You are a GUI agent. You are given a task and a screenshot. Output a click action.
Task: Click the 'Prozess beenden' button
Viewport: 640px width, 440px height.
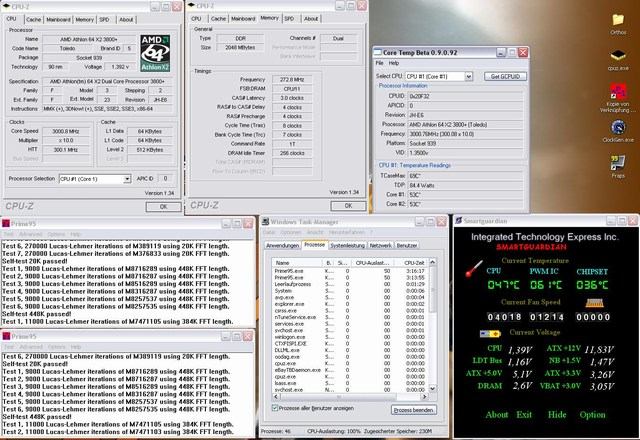coord(413,410)
